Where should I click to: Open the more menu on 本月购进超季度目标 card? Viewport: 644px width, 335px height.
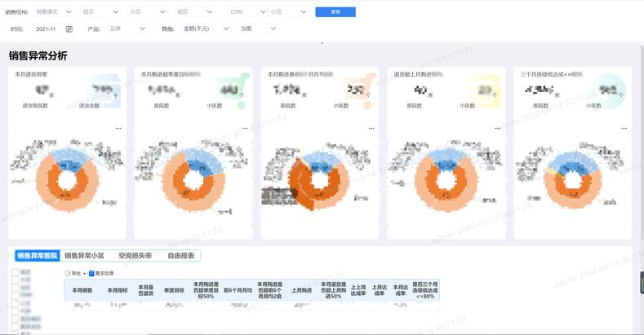tap(245, 128)
